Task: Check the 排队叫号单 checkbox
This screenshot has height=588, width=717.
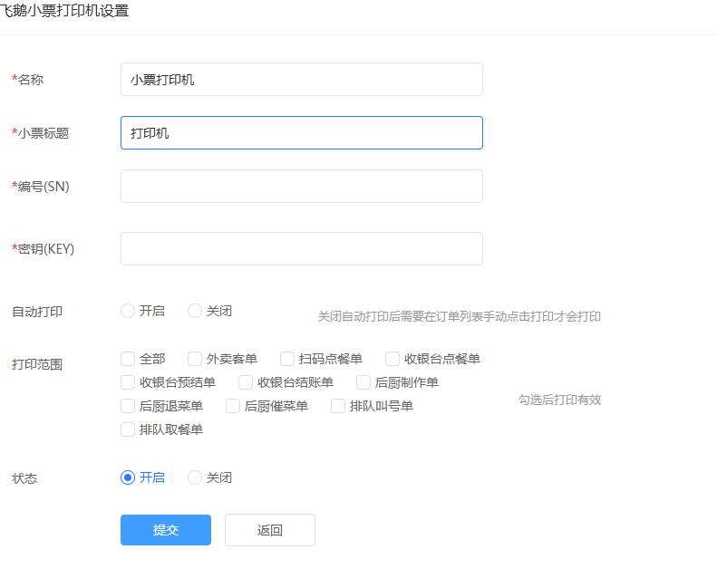Action: tap(338, 406)
